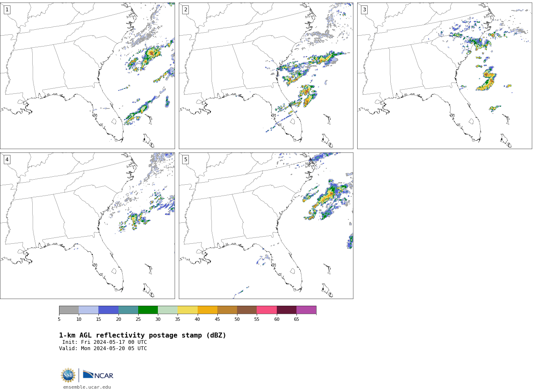The width and height of the screenshot is (536, 392).
Task: Click the dark brown 50-55 dBZ swatch
Action: [x=247, y=310]
